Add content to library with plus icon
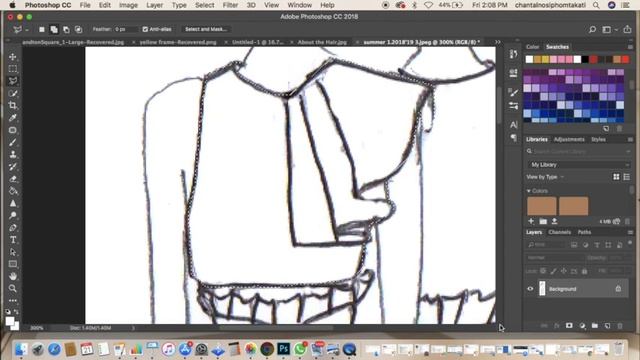The image size is (640, 360). coord(531,221)
